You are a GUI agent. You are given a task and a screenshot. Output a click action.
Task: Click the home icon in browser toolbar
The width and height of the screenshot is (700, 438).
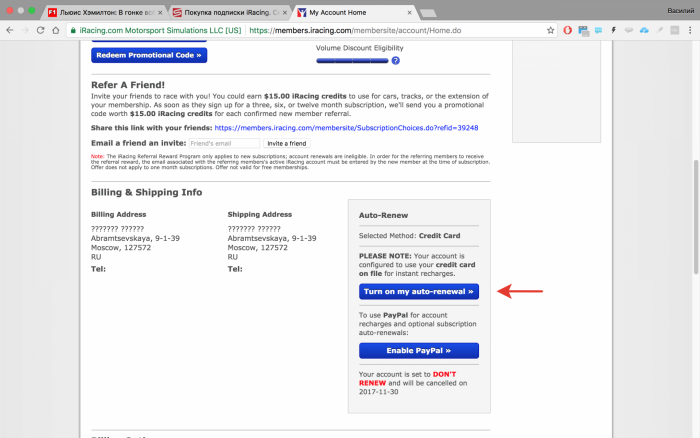coord(55,30)
